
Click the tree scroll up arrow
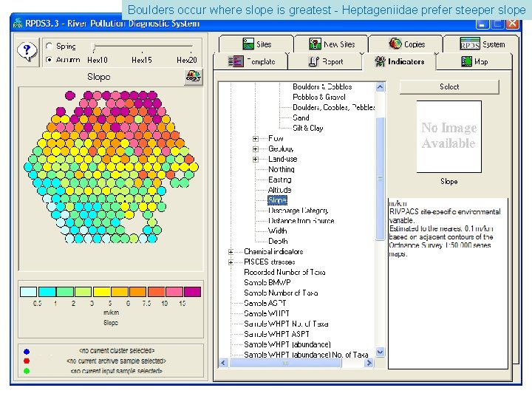pyautogui.click(x=380, y=87)
